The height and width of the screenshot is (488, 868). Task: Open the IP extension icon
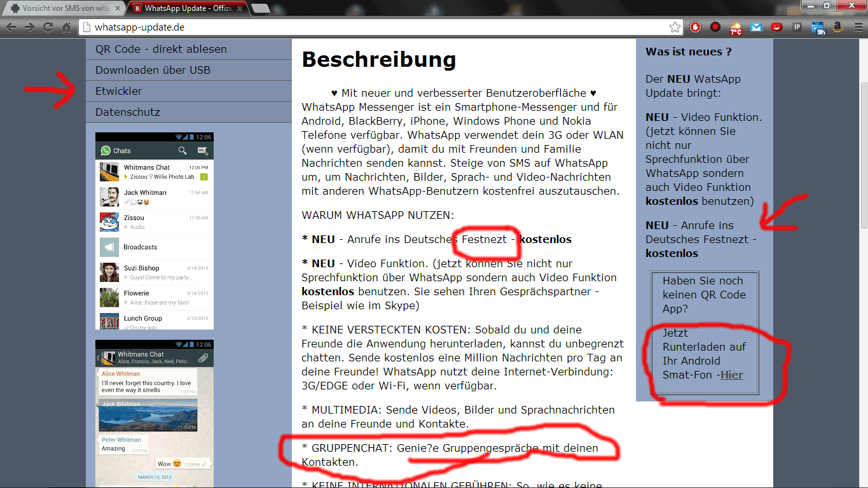(797, 27)
